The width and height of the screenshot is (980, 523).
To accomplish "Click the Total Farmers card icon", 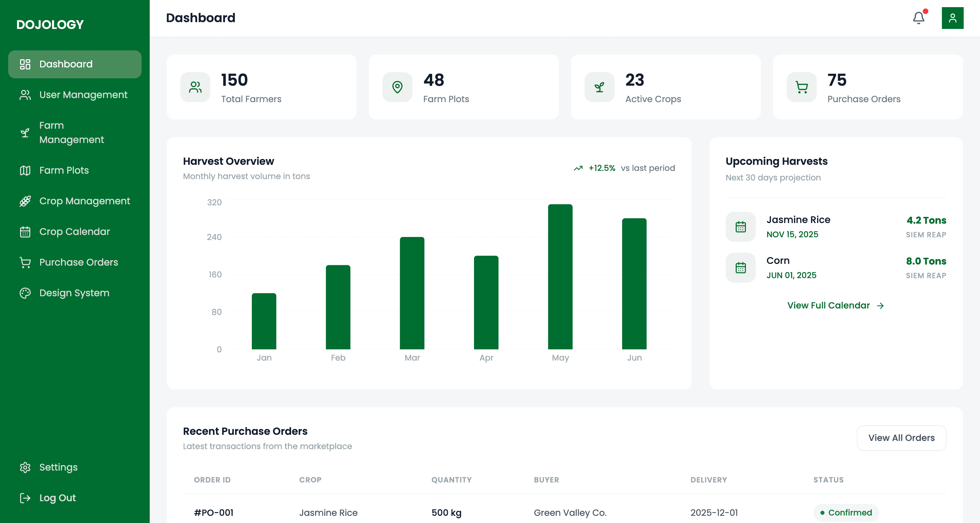I will 195,87.
